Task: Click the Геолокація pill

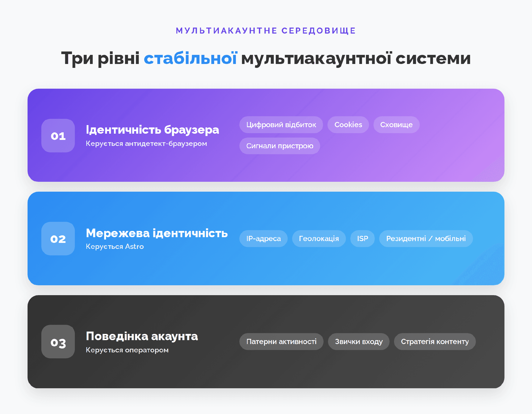Action: tap(319, 238)
